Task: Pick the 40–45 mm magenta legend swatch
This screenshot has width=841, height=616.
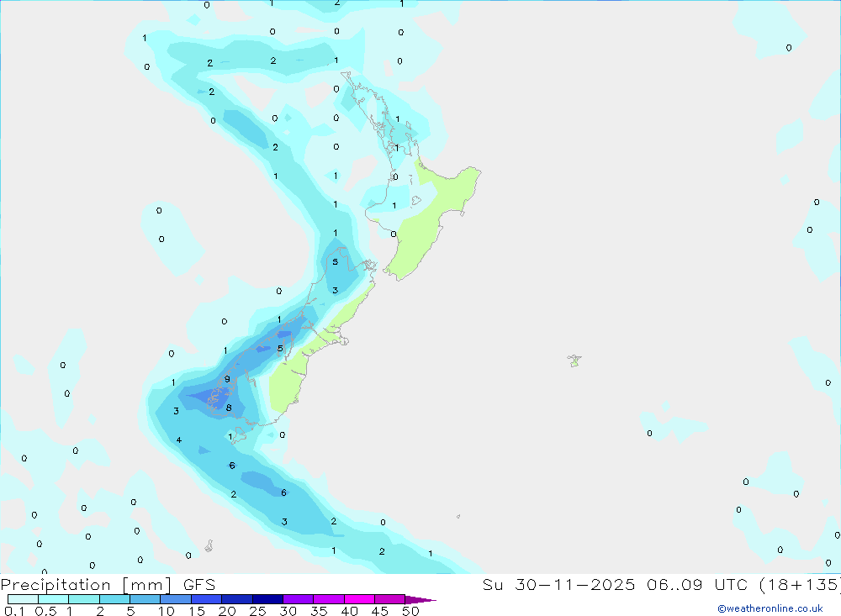Action: point(359,599)
